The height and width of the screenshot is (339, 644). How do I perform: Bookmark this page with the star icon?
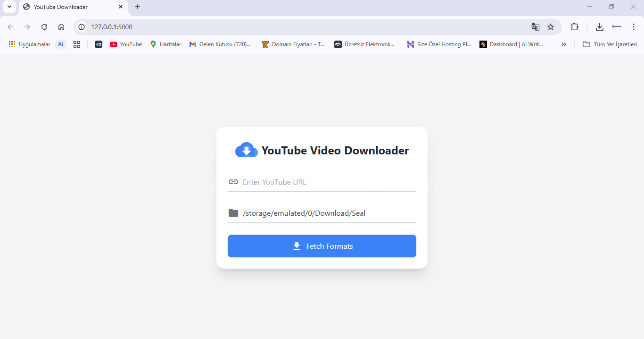point(551,27)
